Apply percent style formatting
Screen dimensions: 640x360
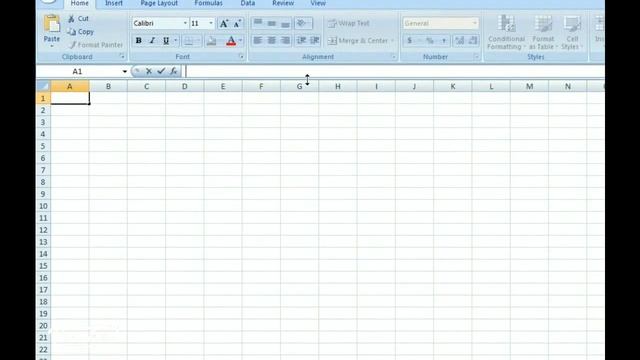tap(430, 40)
